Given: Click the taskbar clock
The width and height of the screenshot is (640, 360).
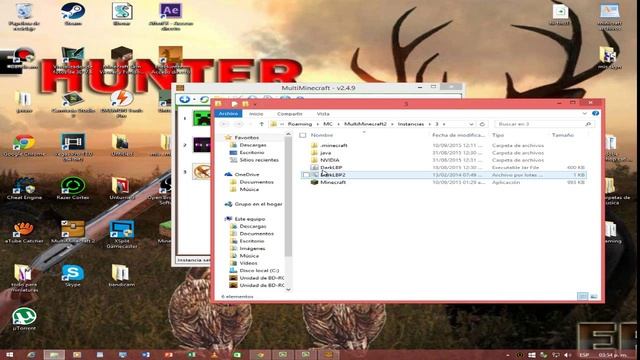Looking at the screenshot, I should coord(614,355).
